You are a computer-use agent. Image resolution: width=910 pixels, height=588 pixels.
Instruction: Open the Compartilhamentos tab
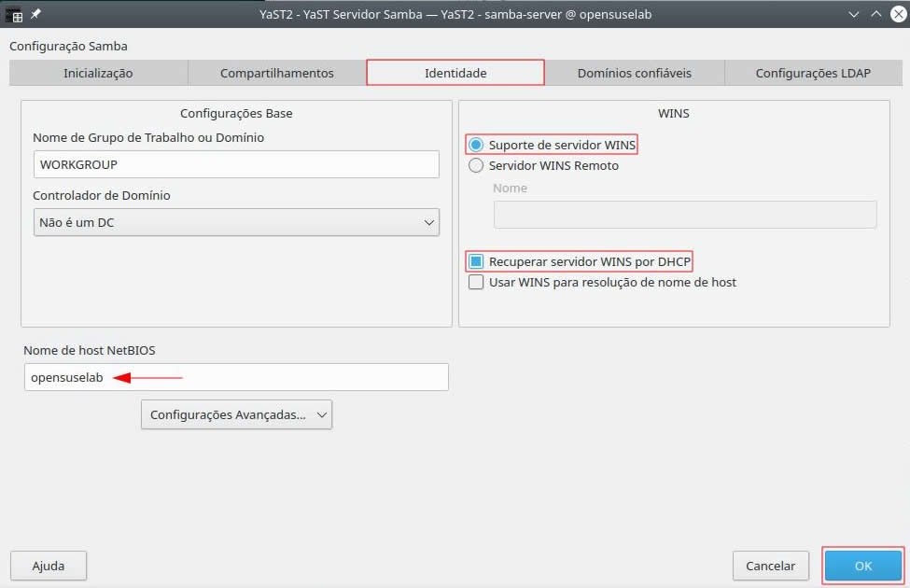[x=277, y=73]
